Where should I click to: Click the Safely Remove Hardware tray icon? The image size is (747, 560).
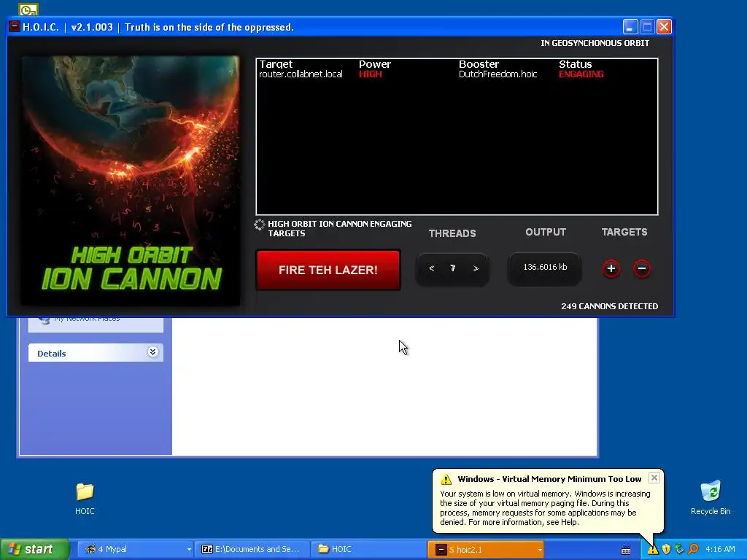tap(679, 550)
